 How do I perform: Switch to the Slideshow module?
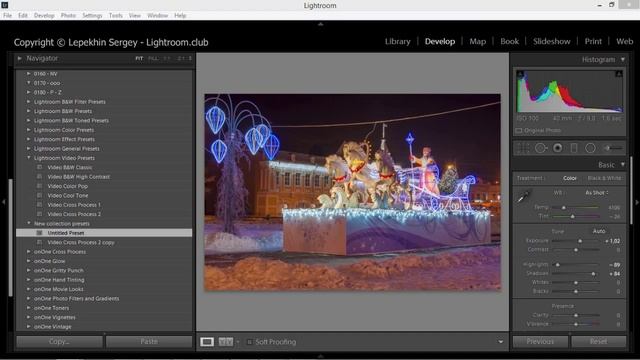(551, 42)
